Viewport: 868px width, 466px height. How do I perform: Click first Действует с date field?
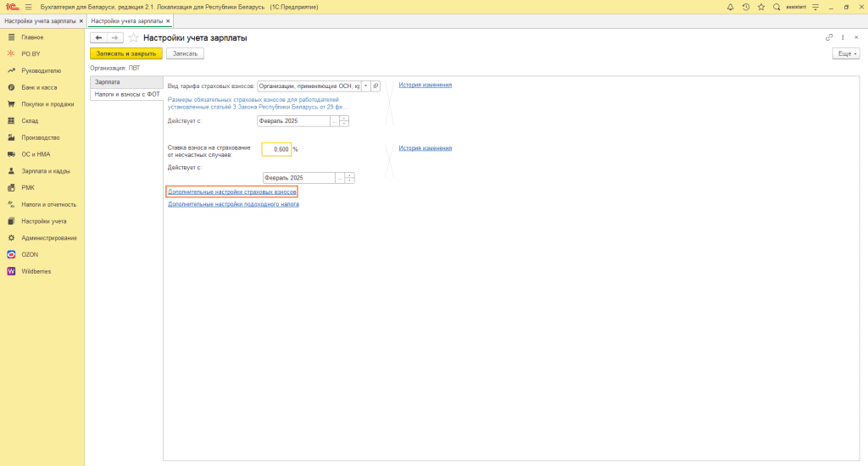click(x=293, y=120)
